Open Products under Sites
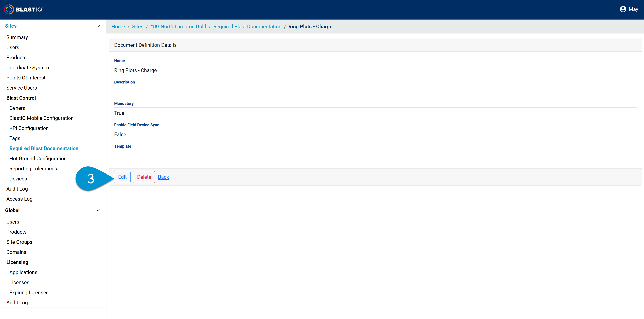This screenshot has height=319, width=644. [x=16, y=58]
